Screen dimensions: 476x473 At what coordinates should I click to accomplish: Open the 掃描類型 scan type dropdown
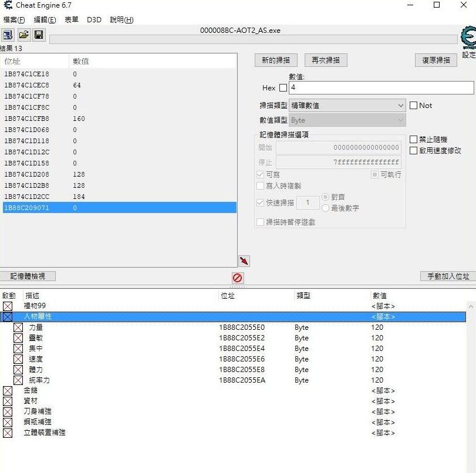coord(347,106)
